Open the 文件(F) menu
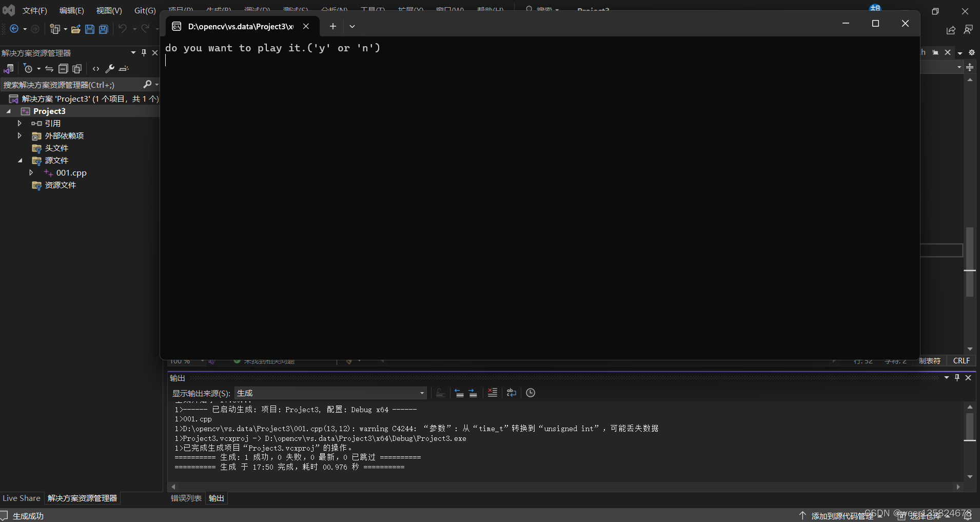This screenshot has width=980, height=522. 35,10
